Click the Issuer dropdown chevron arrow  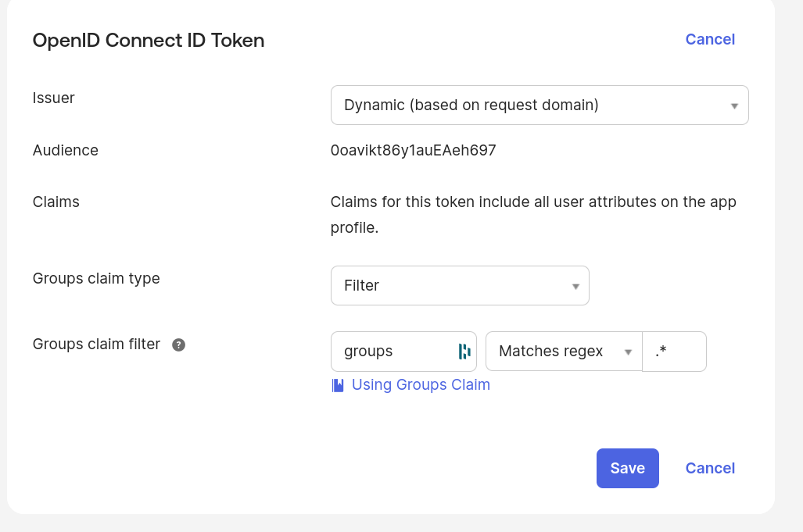point(734,105)
